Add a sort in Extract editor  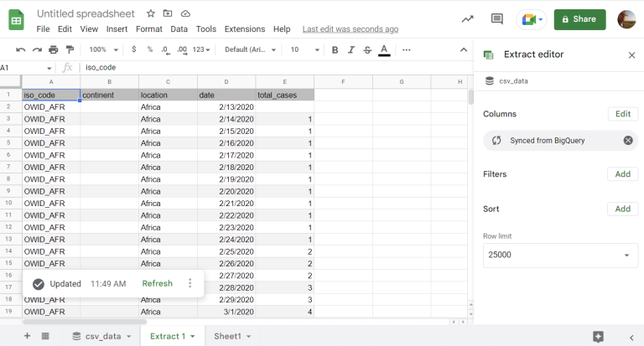click(623, 209)
